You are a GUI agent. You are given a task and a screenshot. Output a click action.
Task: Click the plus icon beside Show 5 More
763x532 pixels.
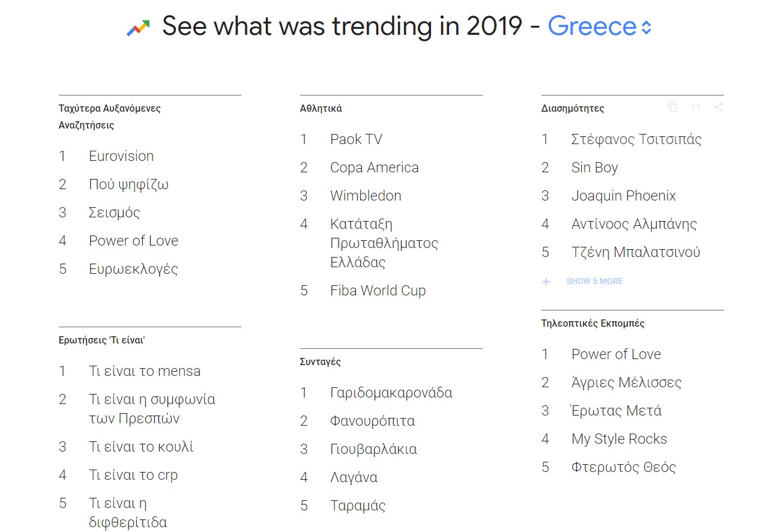coord(546,282)
